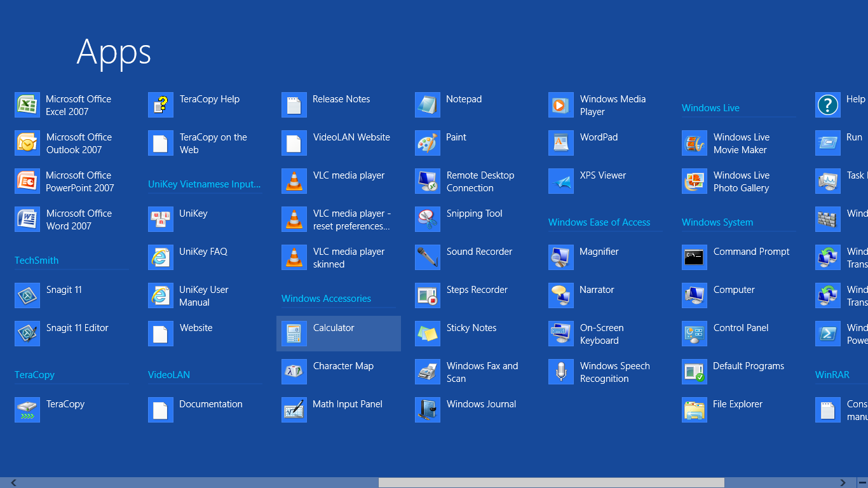Launch the UniKey app icon
The width and height of the screenshot is (868, 488).
(x=161, y=219)
